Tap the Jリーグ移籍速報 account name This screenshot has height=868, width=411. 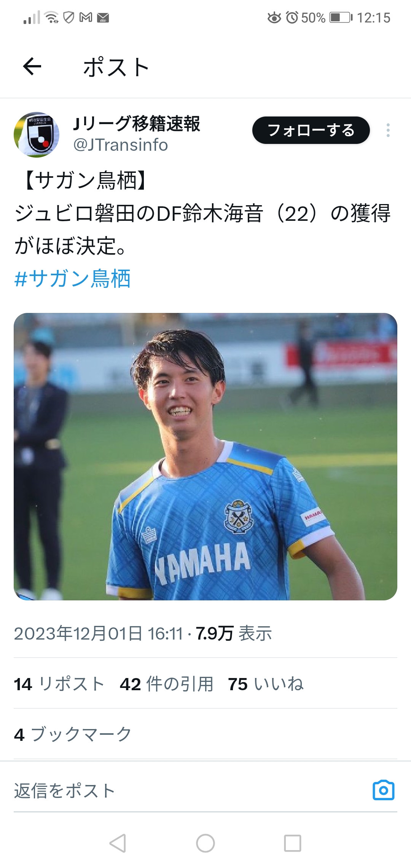click(137, 124)
